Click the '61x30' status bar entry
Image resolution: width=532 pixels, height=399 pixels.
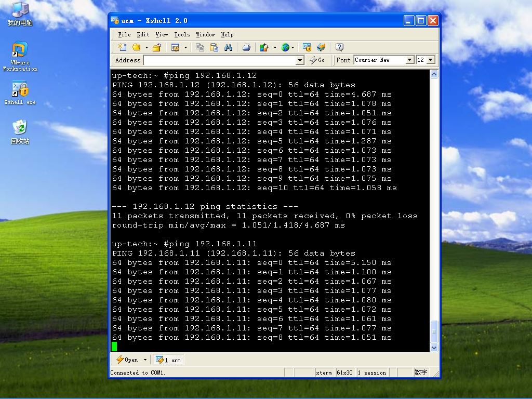point(345,373)
